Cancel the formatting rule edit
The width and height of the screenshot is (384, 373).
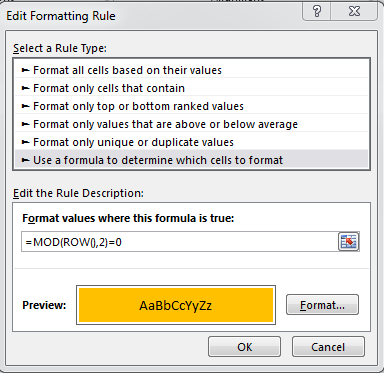point(328,347)
